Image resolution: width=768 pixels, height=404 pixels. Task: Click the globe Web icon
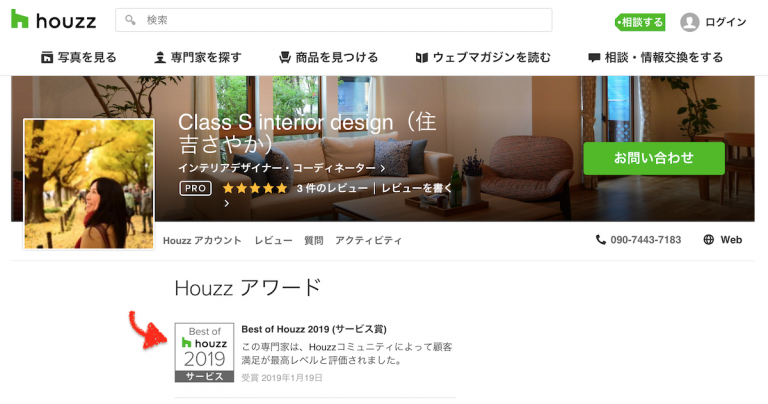point(708,239)
